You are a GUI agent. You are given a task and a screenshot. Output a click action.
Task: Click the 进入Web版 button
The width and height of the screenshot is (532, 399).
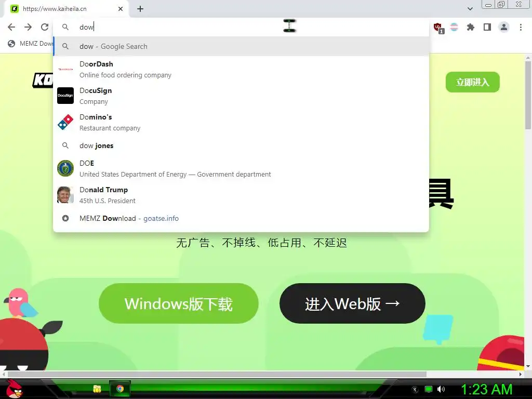pyautogui.click(x=352, y=303)
